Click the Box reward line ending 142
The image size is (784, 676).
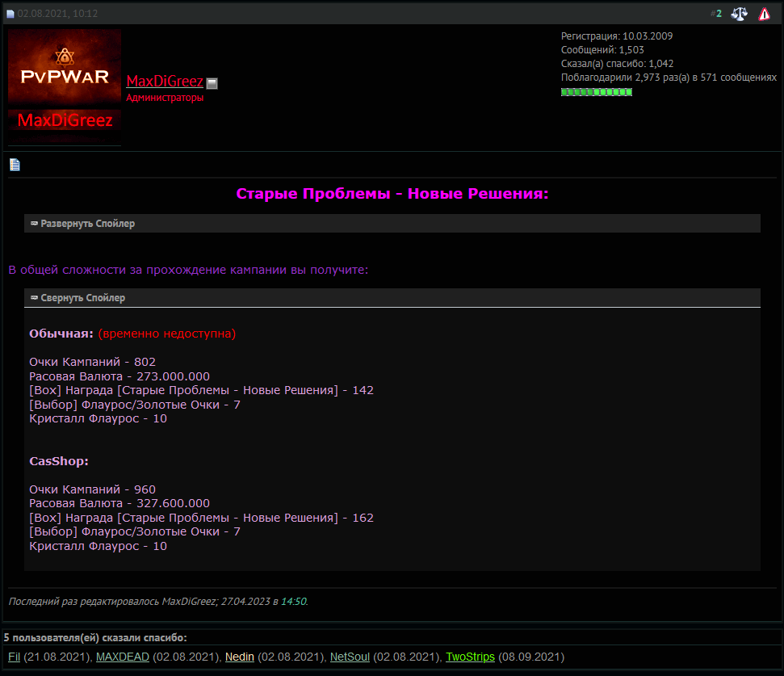[202, 391]
